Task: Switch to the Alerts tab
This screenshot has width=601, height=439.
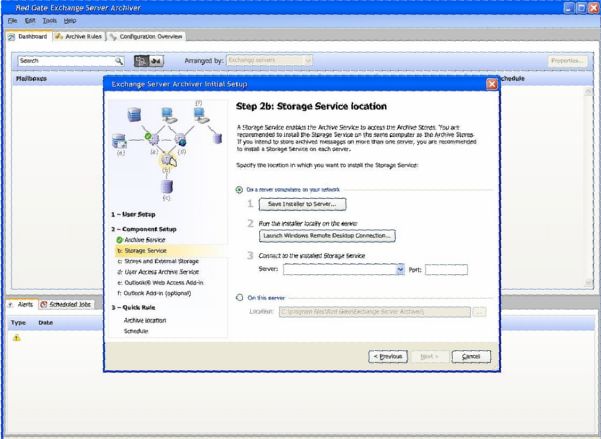Action: point(22,304)
